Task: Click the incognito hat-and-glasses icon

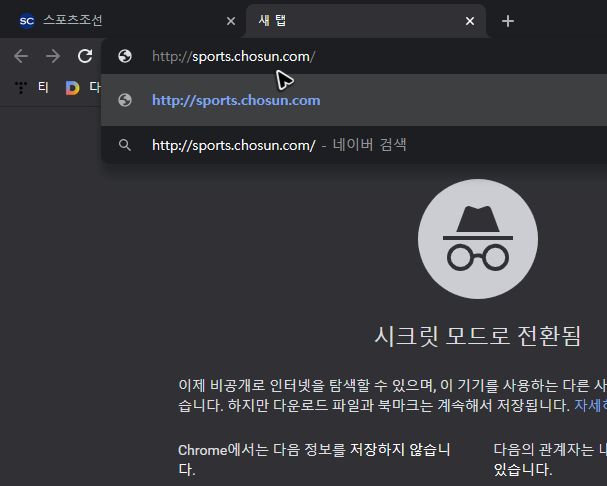Action: coord(478,239)
